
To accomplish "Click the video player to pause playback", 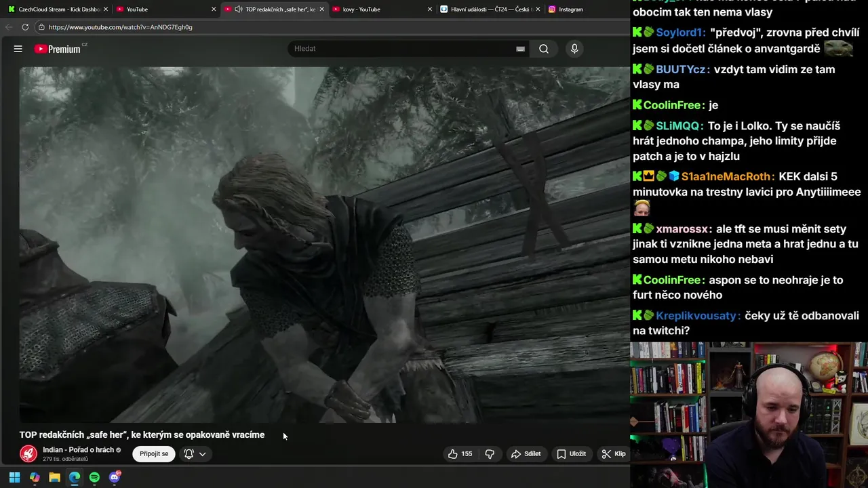I will click(x=324, y=245).
